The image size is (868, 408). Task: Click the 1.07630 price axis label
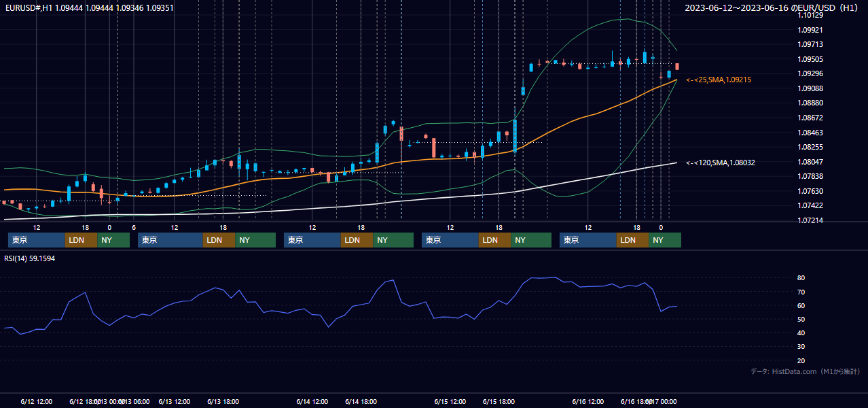(x=811, y=191)
